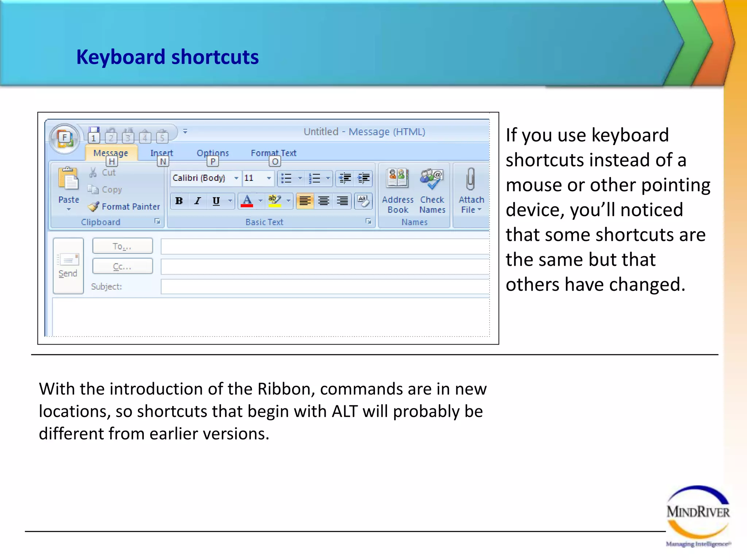Click the Office button
The image size is (747, 560).
(x=65, y=138)
